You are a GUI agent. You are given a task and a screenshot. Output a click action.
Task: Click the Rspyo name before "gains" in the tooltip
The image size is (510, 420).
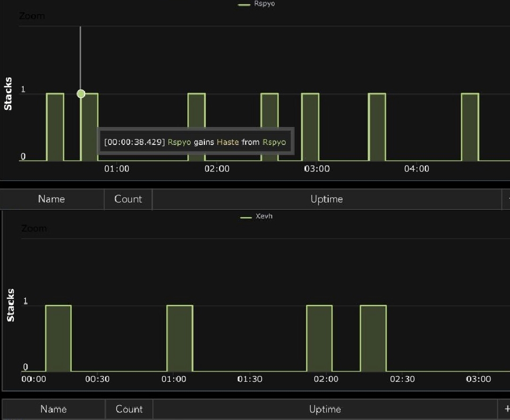click(179, 142)
